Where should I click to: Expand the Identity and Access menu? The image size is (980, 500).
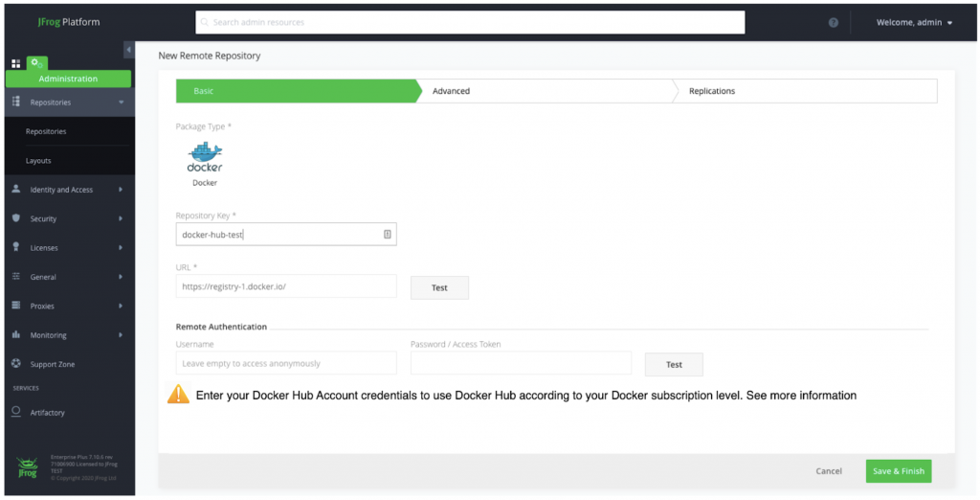(x=67, y=190)
